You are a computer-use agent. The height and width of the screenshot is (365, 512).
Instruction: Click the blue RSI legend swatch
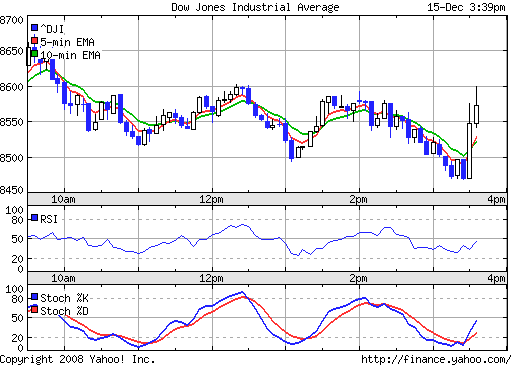[x=34, y=218]
